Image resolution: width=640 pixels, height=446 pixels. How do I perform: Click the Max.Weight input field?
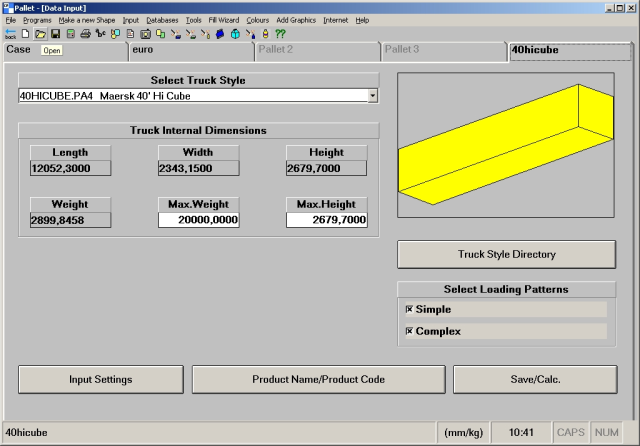198,220
